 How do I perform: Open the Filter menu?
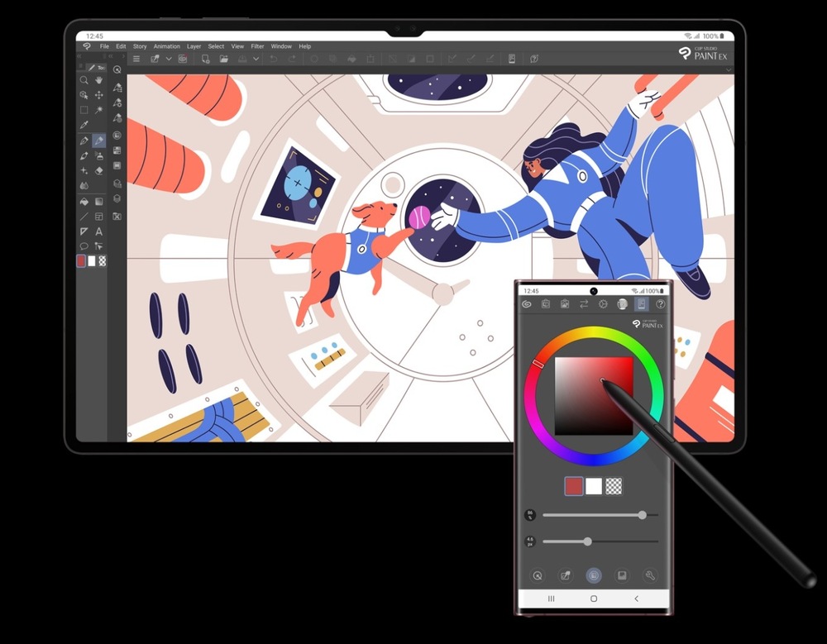click(x=257, y=46)
